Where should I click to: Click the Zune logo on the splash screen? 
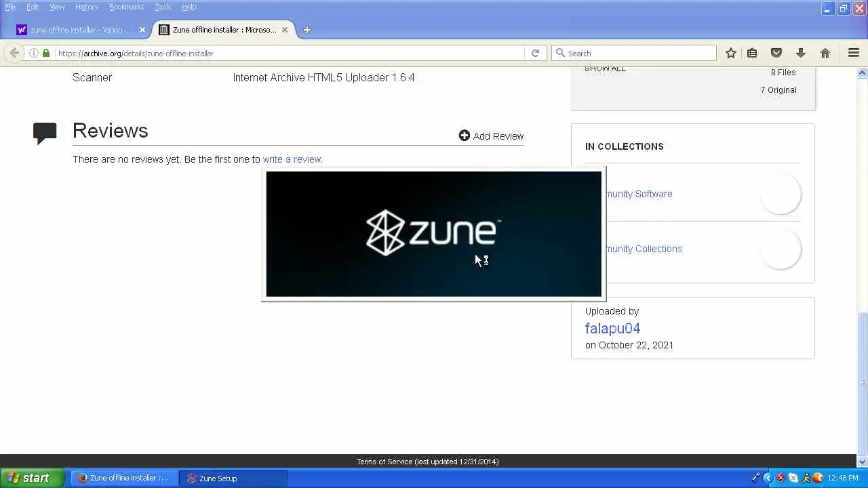(x=433, y=232)
